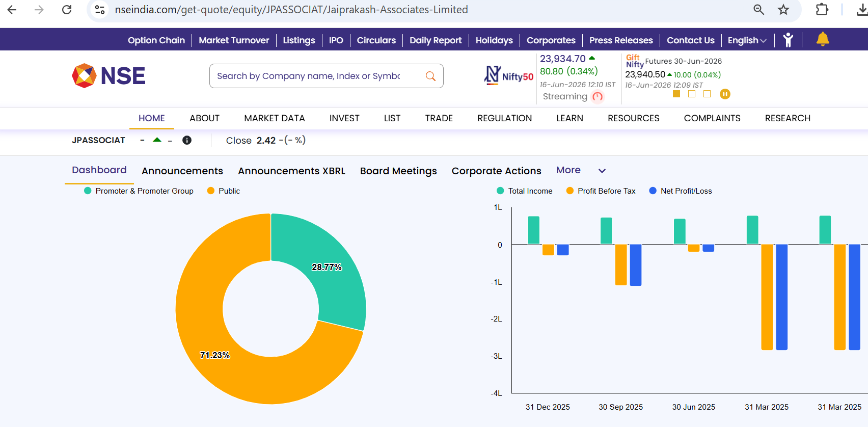
Task: Toggle Public legend in shareholding chart
Action: (x=224, y=191)
